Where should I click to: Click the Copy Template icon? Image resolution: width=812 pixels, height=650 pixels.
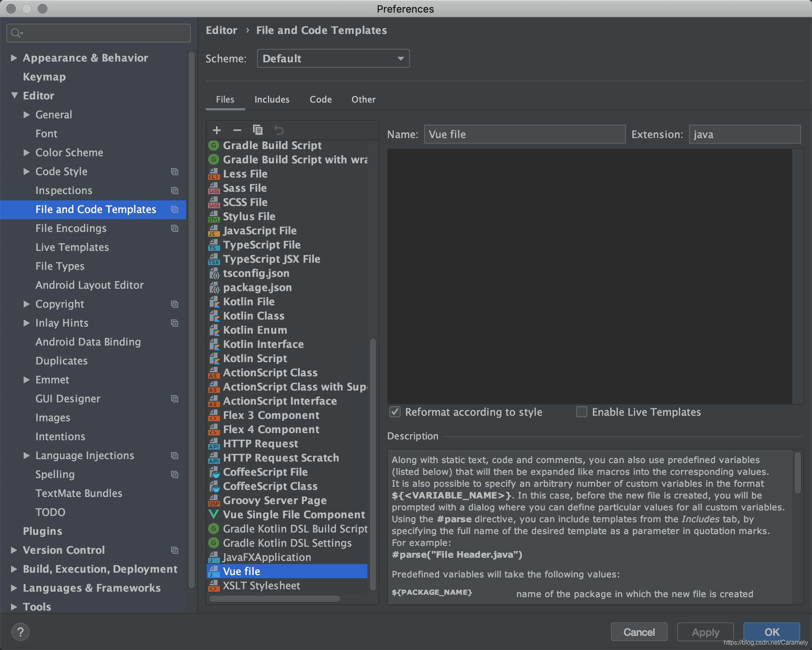257,130
